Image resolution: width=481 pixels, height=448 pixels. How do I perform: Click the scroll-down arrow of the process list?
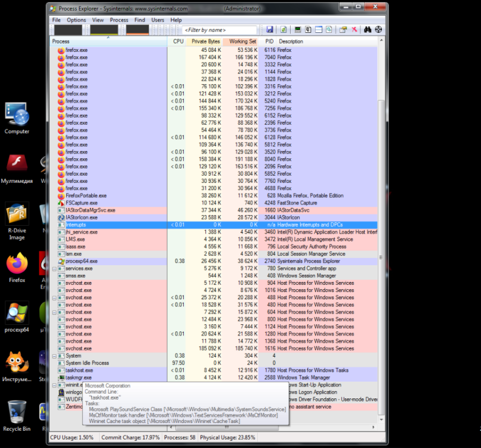pos(381,419)
